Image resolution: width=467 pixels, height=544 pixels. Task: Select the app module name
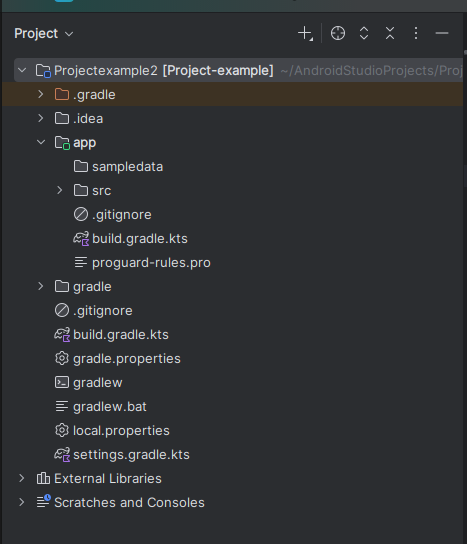(84, 143)
